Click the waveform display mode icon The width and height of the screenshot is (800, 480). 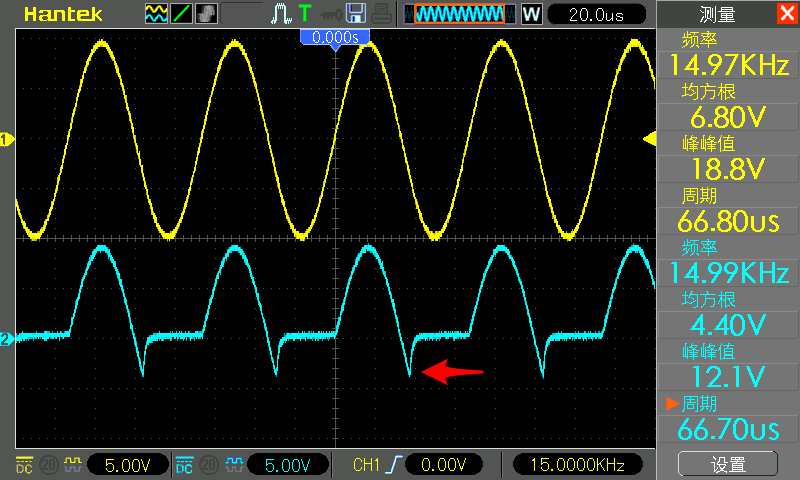pyautogui.click(x=156, y=14)
